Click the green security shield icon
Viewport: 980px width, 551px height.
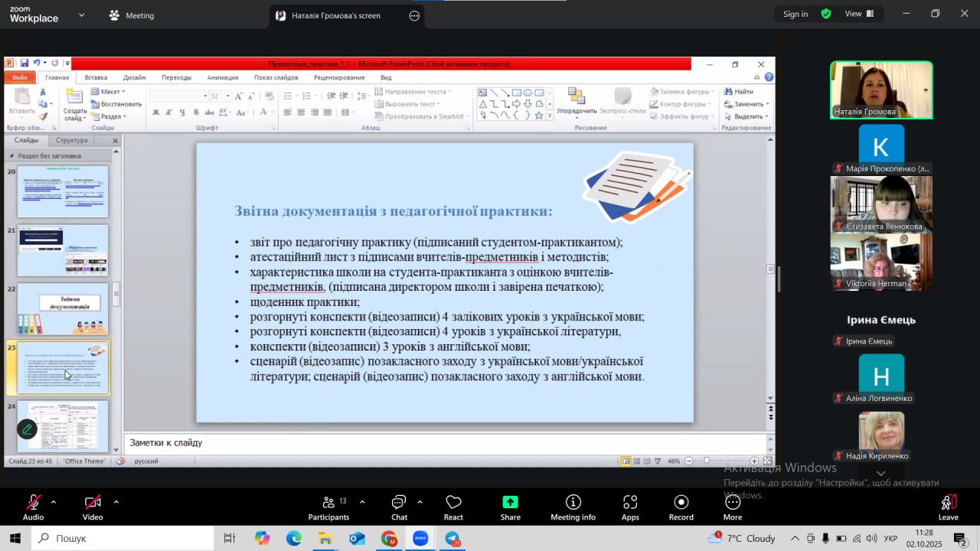[x=826, y=14]
